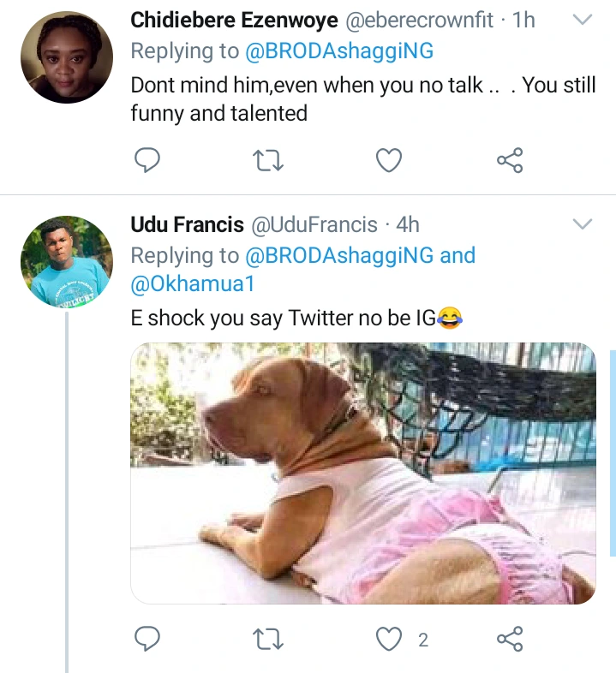Share Chidiebere Ezenwoye's tweet
The width and height of the screenshot is (616, 673).
(x=510, y=159)
